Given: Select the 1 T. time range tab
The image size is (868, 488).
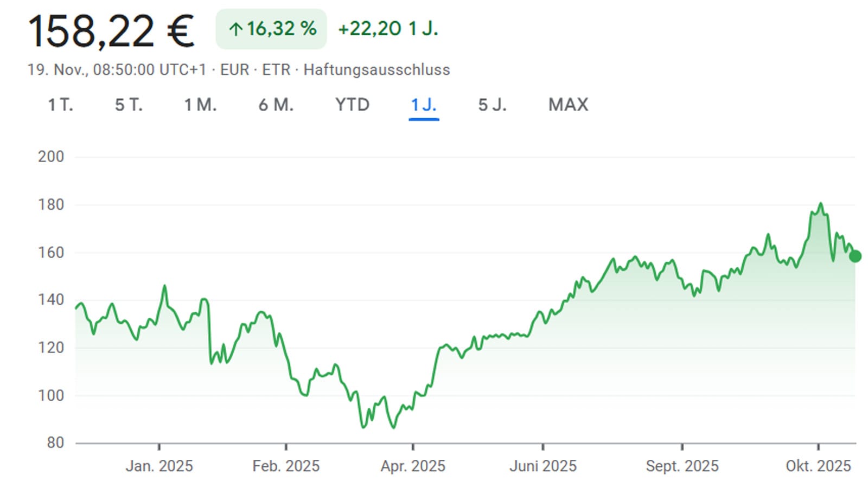Looking at the screenshot, I should [x=60, y=105].
